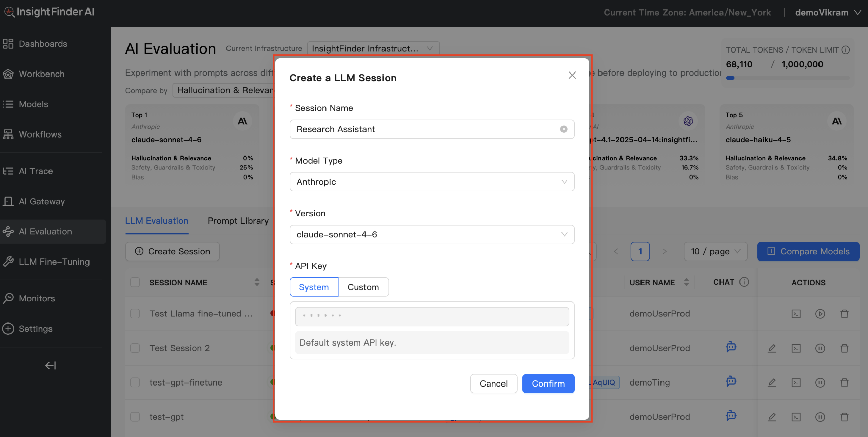The width and height of the screenshot is (868, 437).
Task: Switch to the LLM Evaluation tab
Action: tap(157, 221)
